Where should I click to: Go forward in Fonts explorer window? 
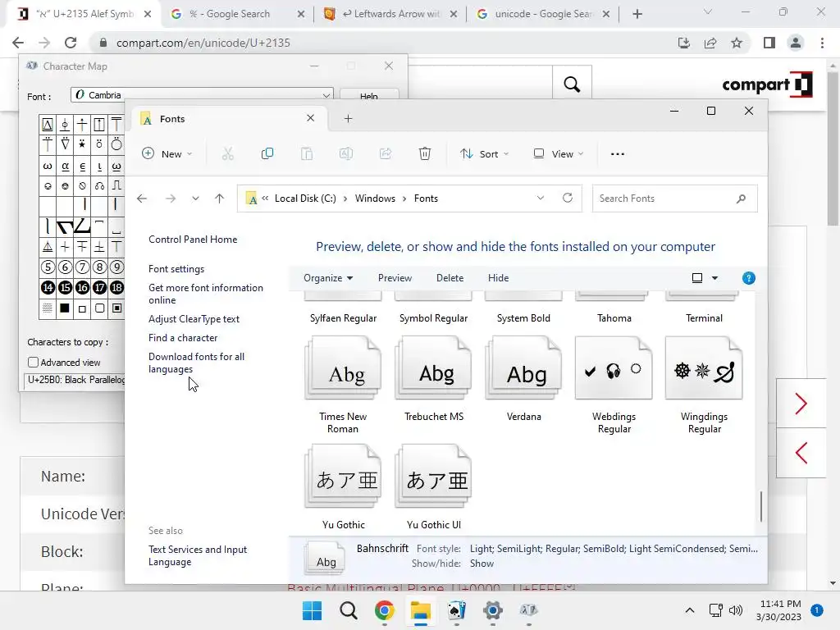[x=171, y=199]
